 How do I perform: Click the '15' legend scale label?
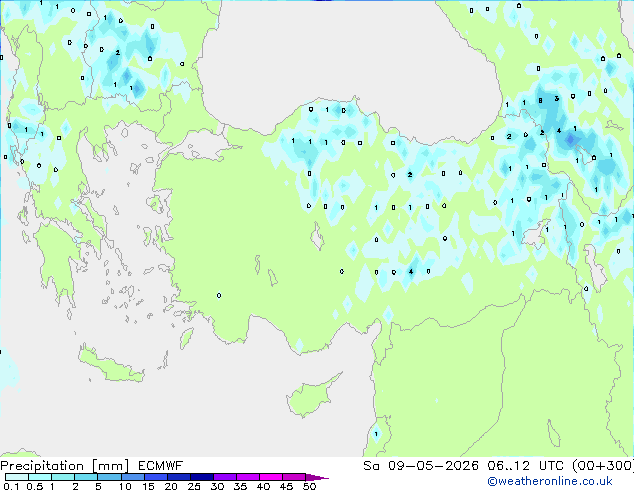pos(148,486)
